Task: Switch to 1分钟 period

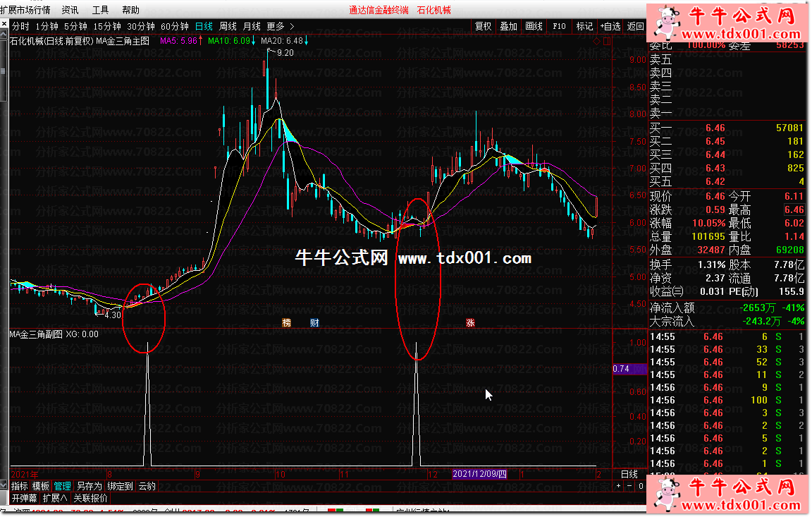Action: click(x=47, y=26)
